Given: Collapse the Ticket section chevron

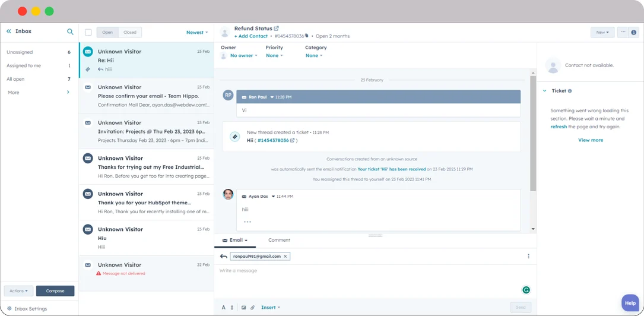Looking at the screenshot, I should tap(545, 91).
